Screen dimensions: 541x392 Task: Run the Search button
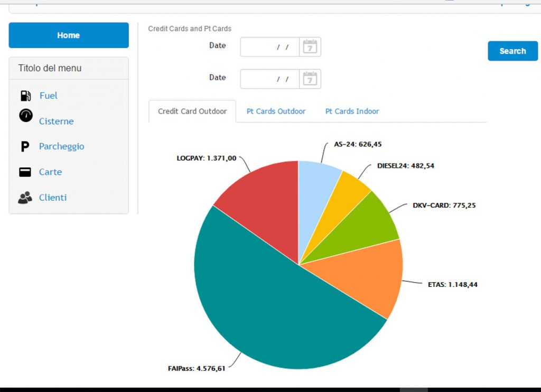pos(512,51)
